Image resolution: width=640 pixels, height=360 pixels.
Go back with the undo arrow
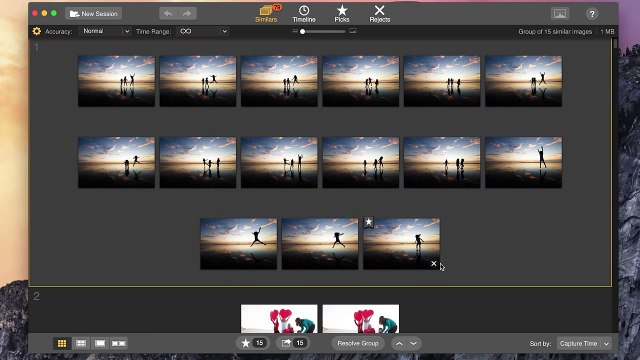tap(168, 14)
